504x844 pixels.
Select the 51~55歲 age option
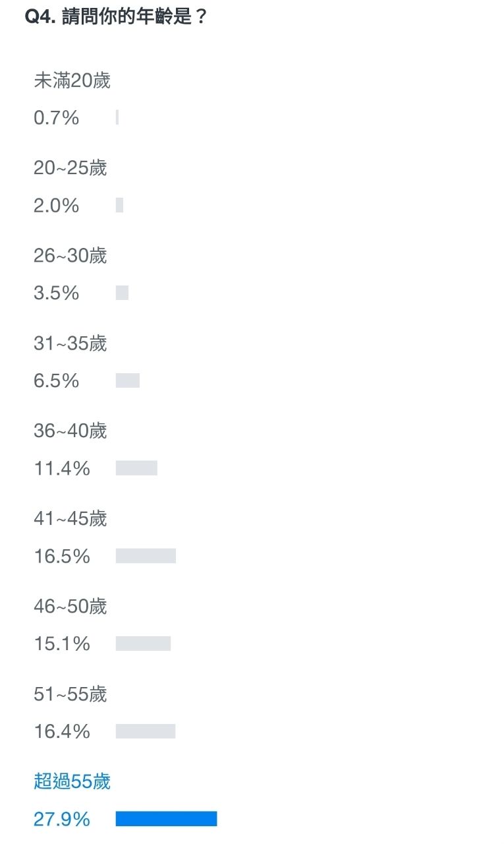coord(70,694)
